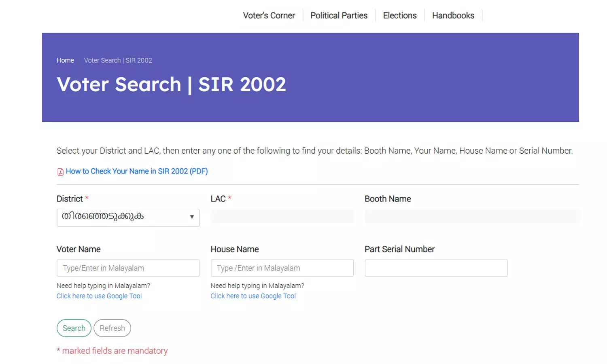Image resolution: width=607 pixels, height=364 pixels.
Task: Click the Voter Search | SIR 2002 breadcrumb
Action: (118, 60)
